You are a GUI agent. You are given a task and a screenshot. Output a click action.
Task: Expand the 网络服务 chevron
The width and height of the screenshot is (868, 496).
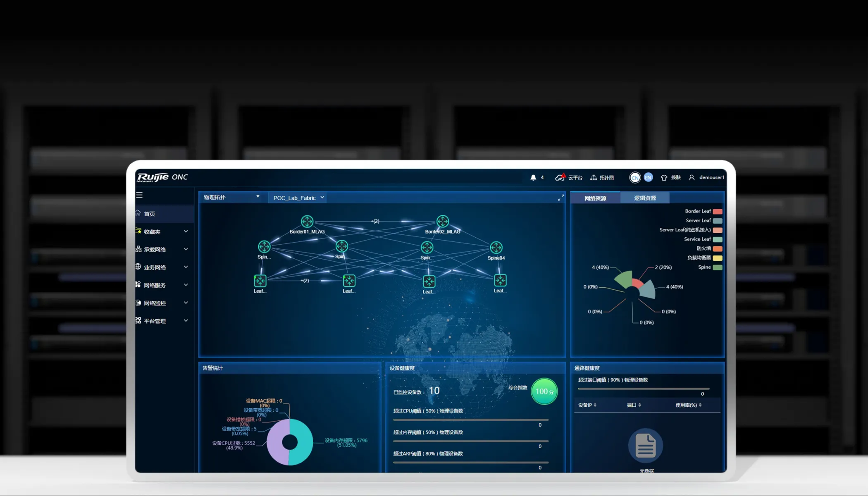186,285
